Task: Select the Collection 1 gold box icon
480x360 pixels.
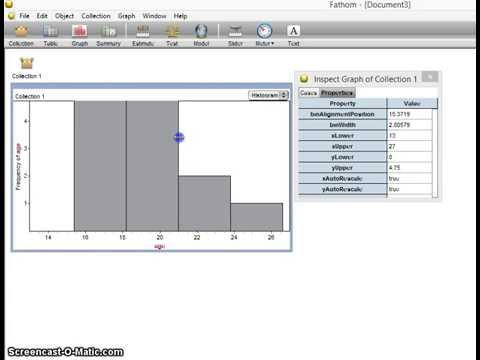Action: 27,63
